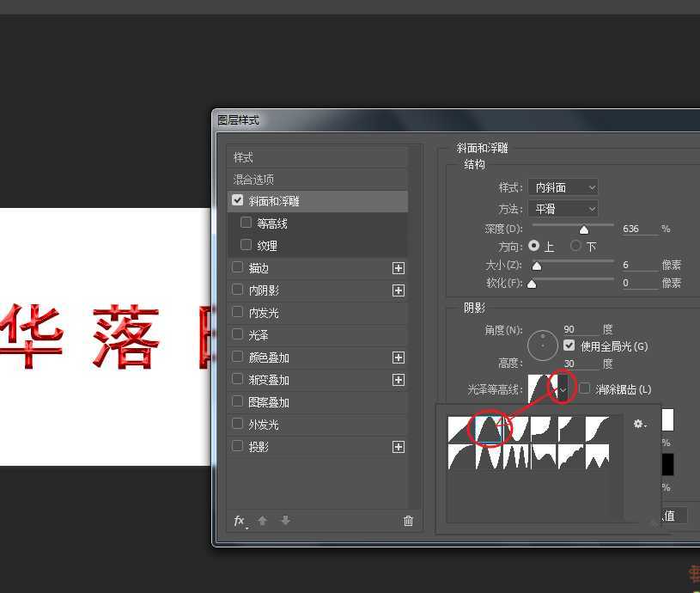700x593 pixels.
Task: Click the 光泽等高线 dropdown arrow
Action: (x=563, y=389)
